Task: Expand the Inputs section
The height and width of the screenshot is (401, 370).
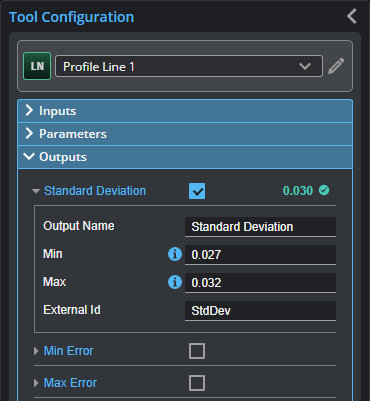Action: [185, 111]
